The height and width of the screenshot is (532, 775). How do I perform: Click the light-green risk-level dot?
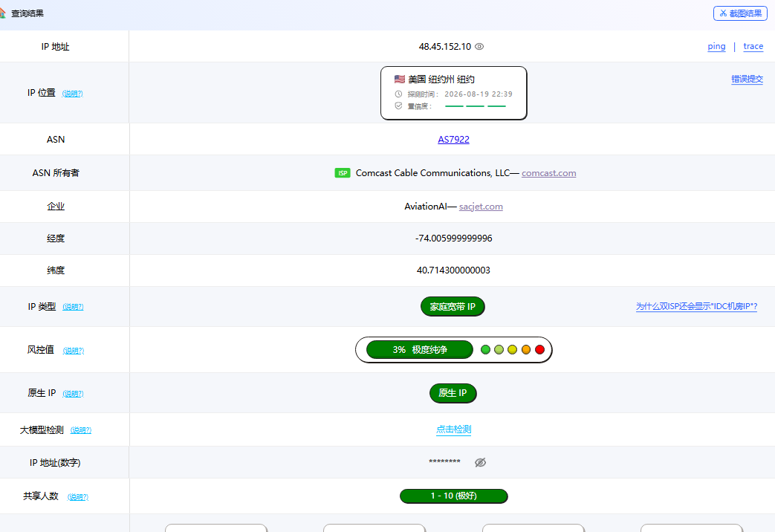click(499, 349)
